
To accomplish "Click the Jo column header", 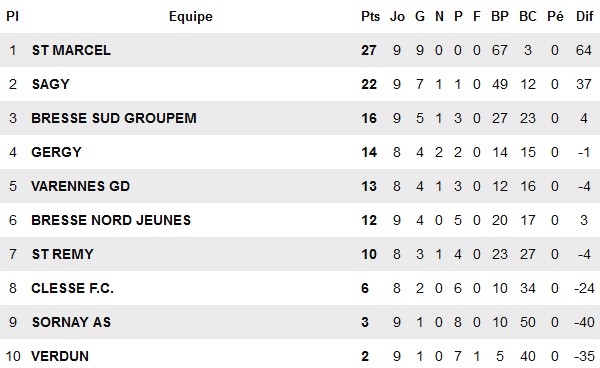I will coord(397,16).
